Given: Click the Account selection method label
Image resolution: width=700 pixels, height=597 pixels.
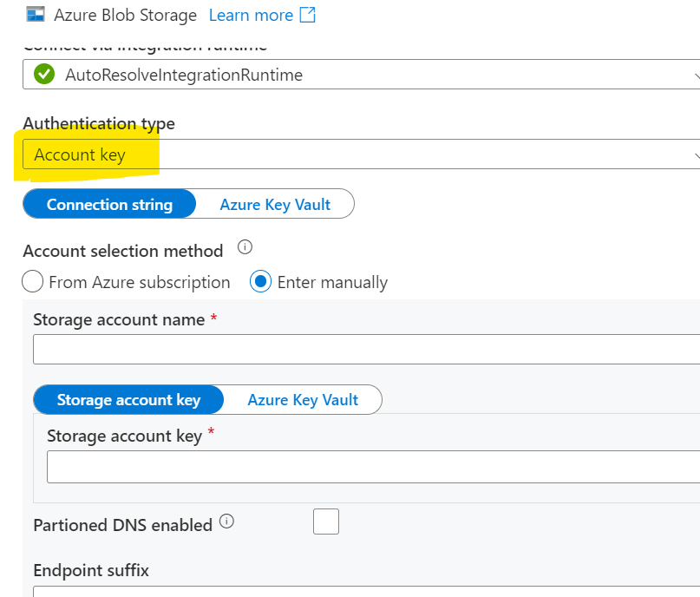Looking at the screenshot, I should coord(123,251).
